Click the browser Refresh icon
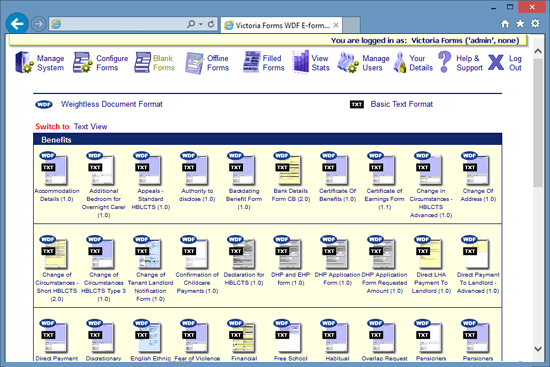The width and height of the screenshot is (550, 367). click(x=211, y=24)
